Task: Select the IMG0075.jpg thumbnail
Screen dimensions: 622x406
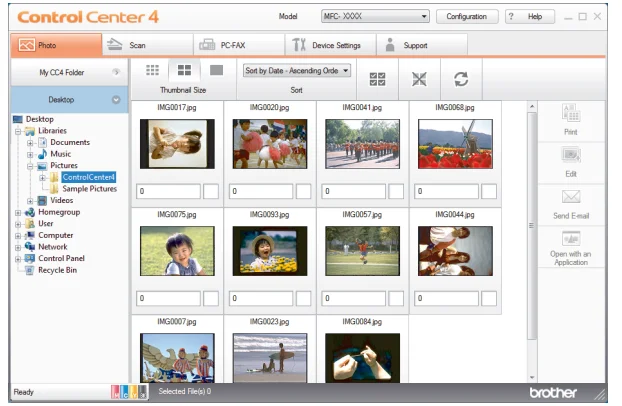Action: 177,250
